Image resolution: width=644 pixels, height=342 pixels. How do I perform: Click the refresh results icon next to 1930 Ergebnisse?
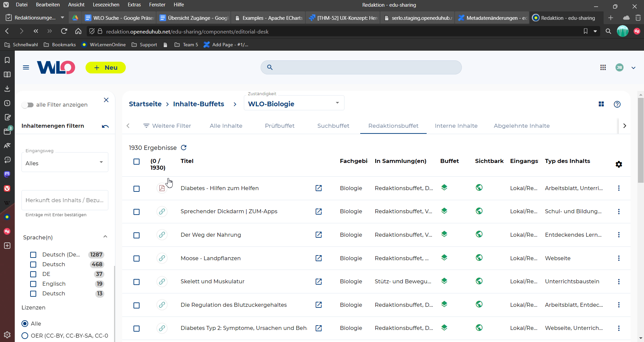point(183,148)
